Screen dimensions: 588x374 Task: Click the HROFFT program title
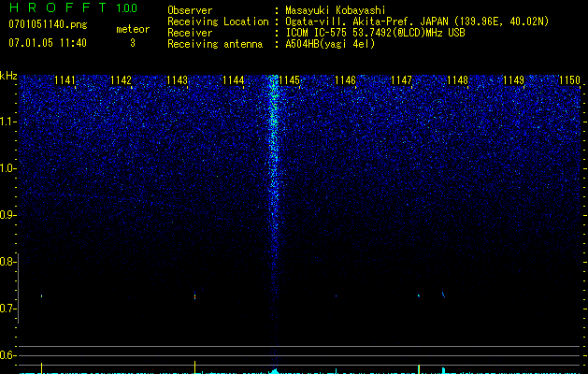58,7
